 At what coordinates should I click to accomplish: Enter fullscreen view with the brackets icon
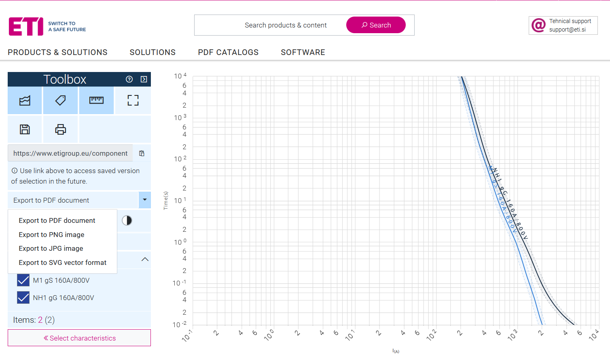pyautogui.click(x=133, y=100)
